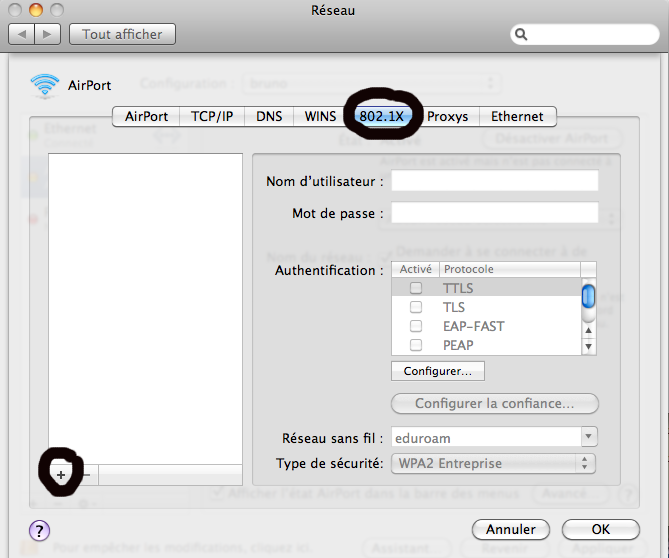Open the help question mark button

pos(41,530)
